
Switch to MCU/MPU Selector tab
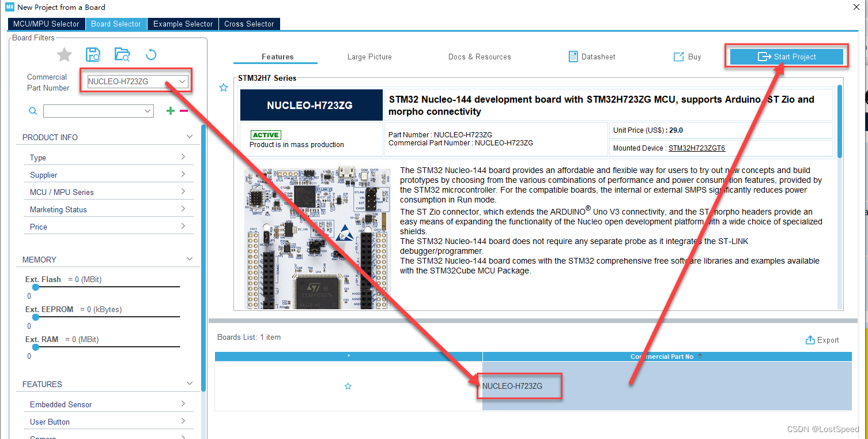click(46, 24)
